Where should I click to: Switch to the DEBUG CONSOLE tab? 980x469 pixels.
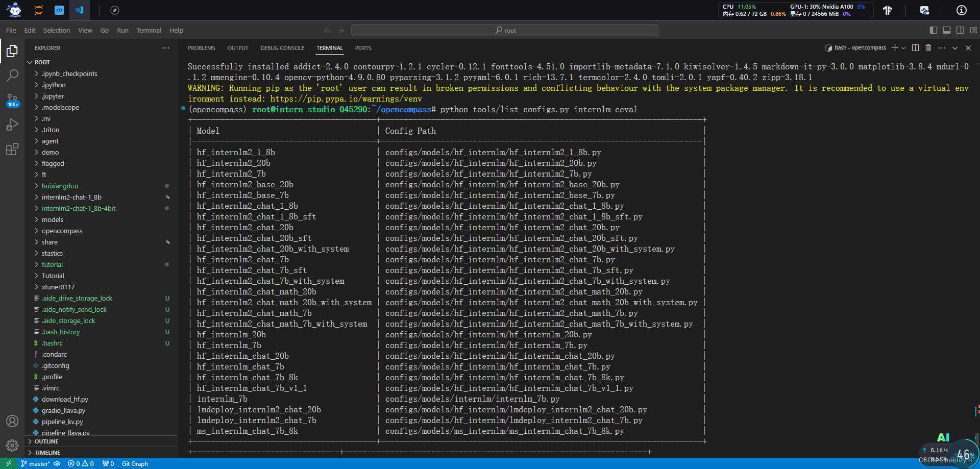(282, 48)
